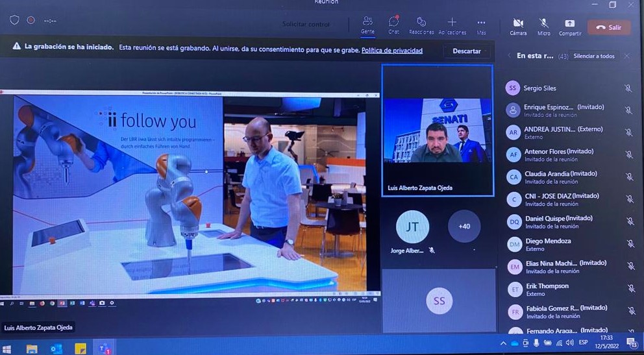Click Silenciar a todos button
644x355 pixels.
pos(593,56)
